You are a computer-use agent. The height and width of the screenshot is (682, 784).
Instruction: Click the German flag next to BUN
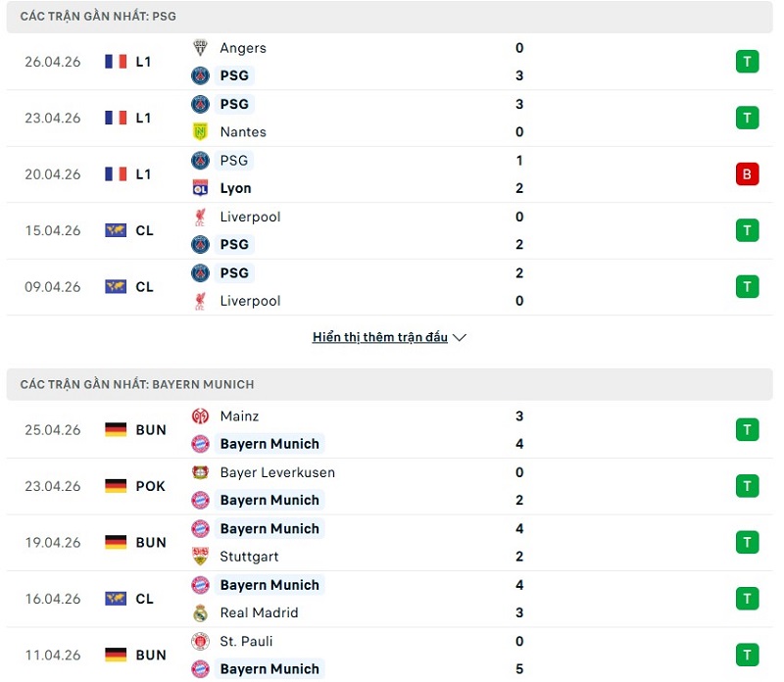pos(109,429)
